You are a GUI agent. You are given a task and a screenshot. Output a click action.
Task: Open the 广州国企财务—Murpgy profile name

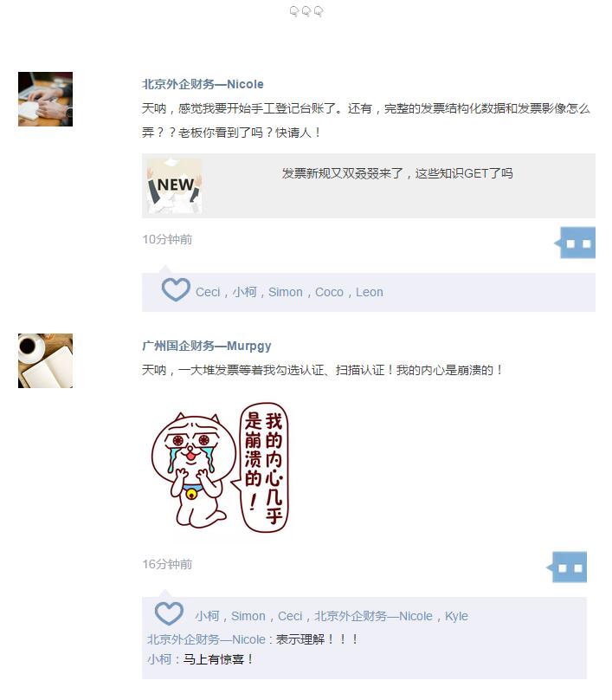[x=207, y=346]
